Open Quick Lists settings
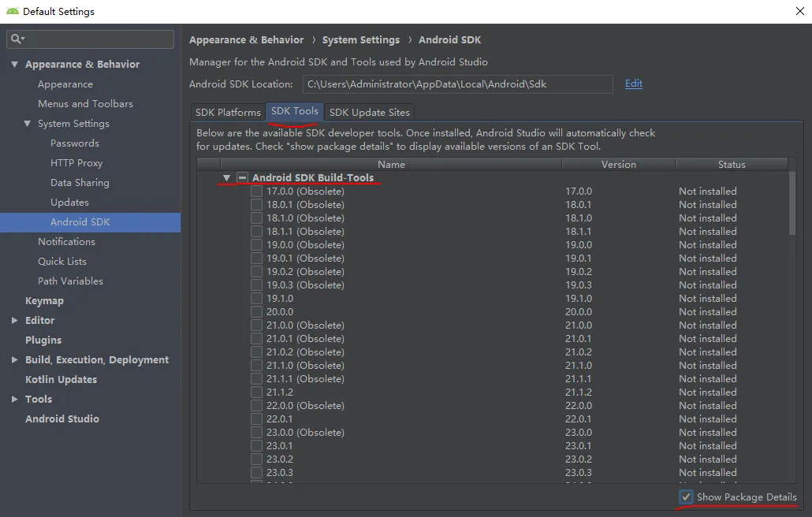This screenshot has height=517, width=812. pyautogui.click(x=62, y=261)
